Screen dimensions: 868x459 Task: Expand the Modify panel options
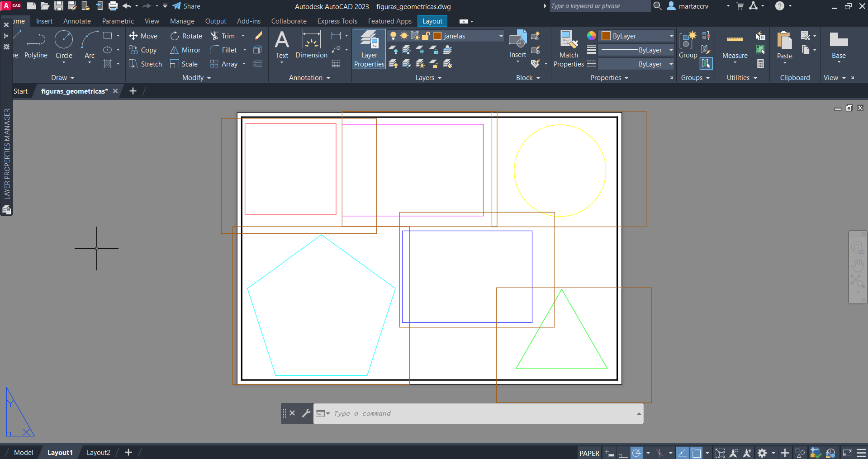[197, 78]
